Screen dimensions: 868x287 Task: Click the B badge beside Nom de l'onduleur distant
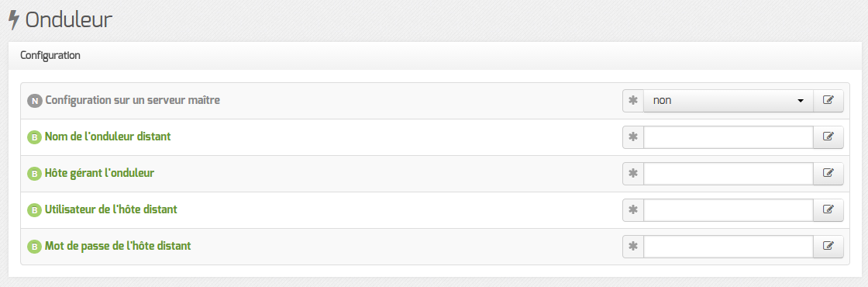tap(34, 137)
